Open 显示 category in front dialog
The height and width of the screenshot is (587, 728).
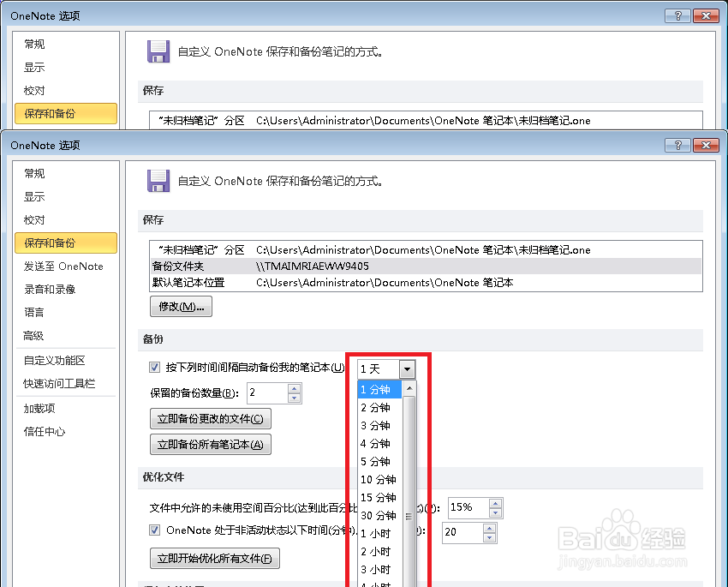pyautogui.click(x=65, y=197)
